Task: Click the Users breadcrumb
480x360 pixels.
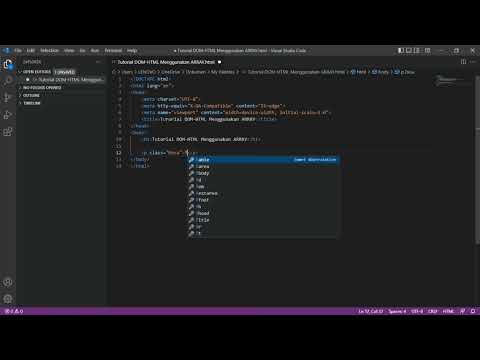Action: coord(127,72)
